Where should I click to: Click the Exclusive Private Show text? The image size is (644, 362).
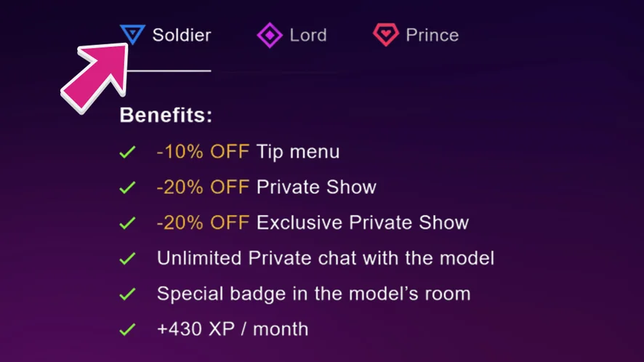point(363,222)
